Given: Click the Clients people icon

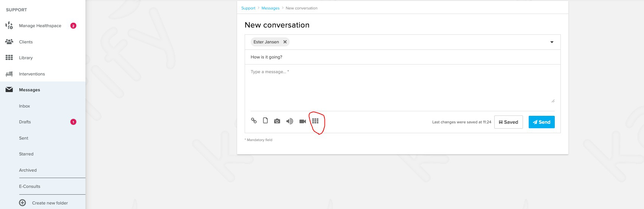Looking at the screenshot, I should point(9,41).
